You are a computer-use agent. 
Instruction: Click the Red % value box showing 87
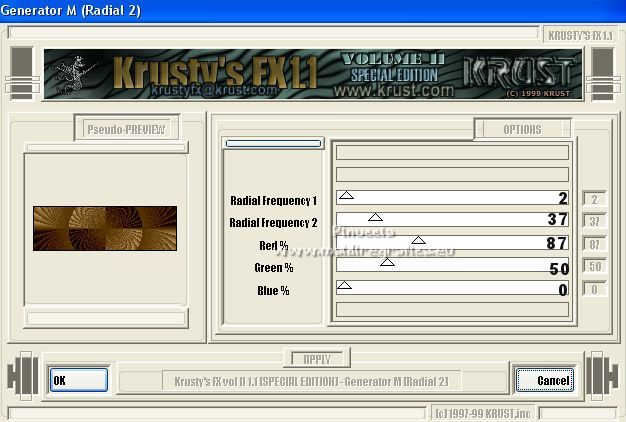[594, 244]
